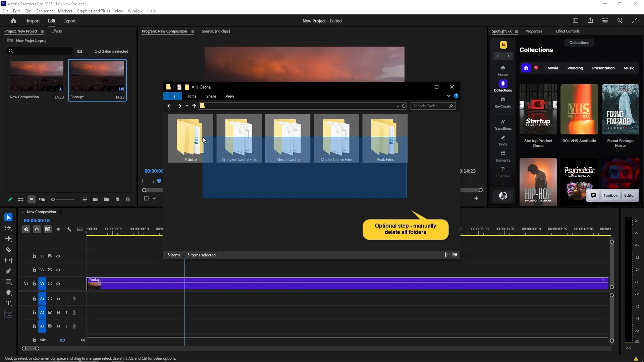Image resolution: width=644 pixels, height=362 pixels.
Task: Open the timeline wrench settings icon
Action: [x=69, y=229]
